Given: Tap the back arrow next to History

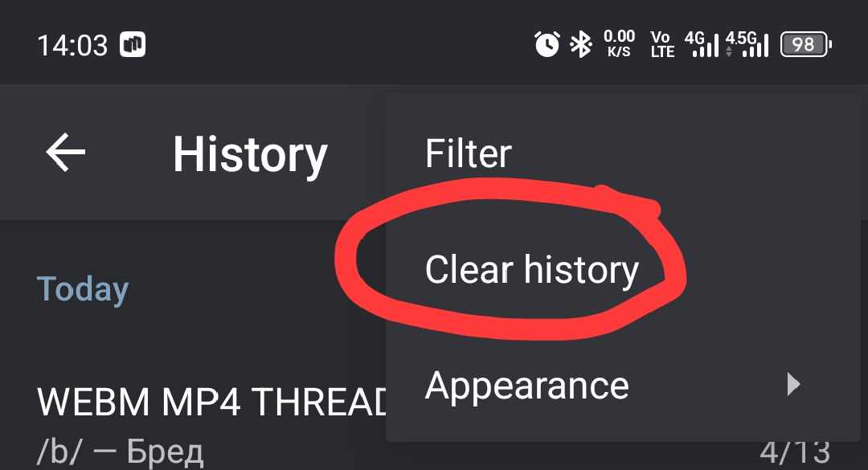Looking at the screenshot, I should pyautogui.click(x=65, y=152).
